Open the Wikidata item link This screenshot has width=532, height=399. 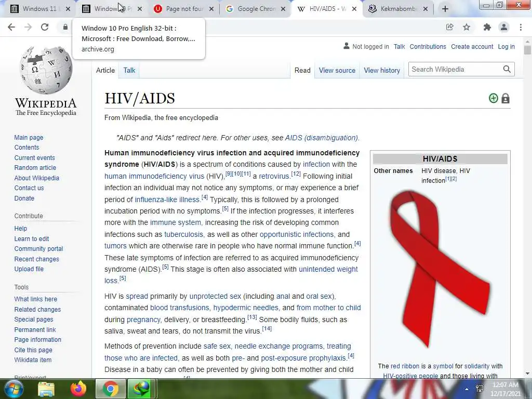click(x=33, y=360)
